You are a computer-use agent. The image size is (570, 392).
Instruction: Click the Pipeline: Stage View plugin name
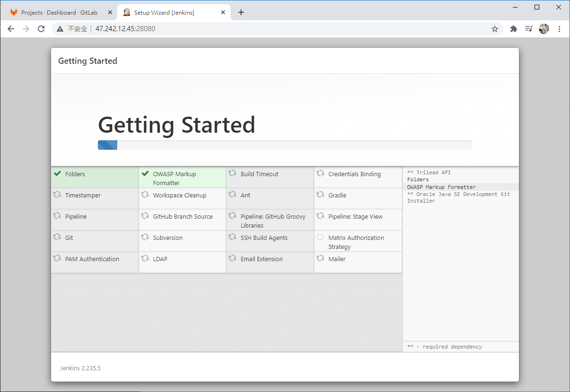click(x=355, y=216)
